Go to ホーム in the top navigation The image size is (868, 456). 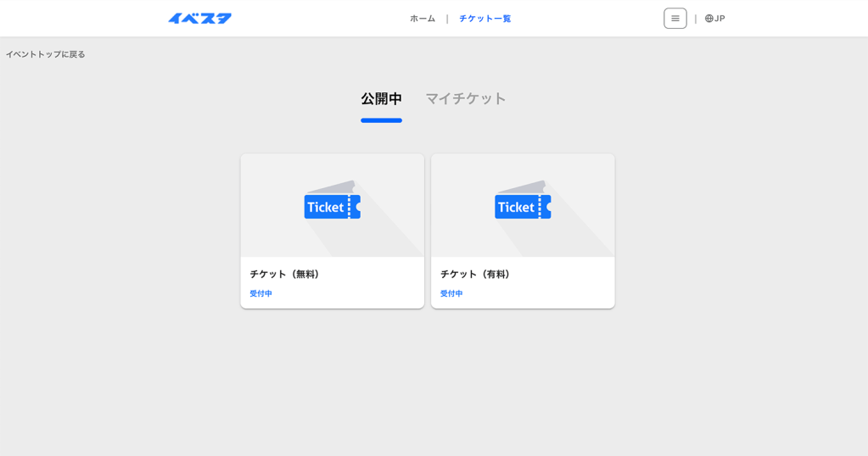(x=423, y=19)
